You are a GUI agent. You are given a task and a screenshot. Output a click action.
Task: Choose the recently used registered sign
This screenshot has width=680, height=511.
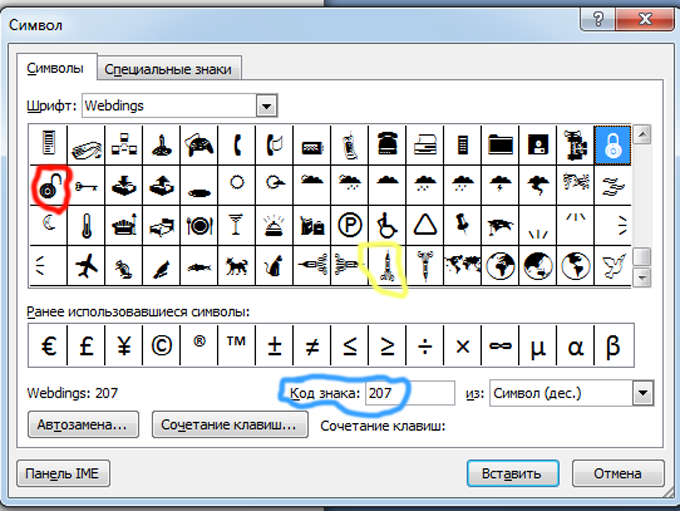(x=199, y=346)
